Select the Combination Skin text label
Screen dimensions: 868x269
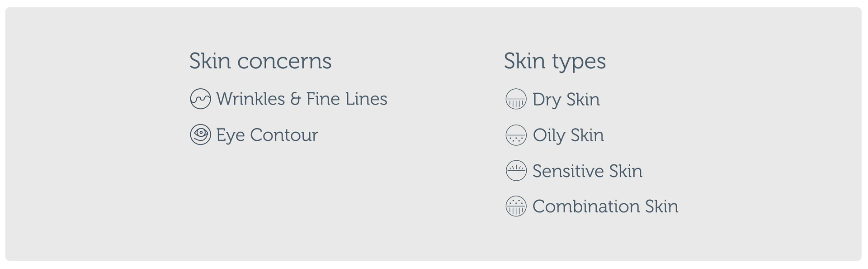(605, 206)
